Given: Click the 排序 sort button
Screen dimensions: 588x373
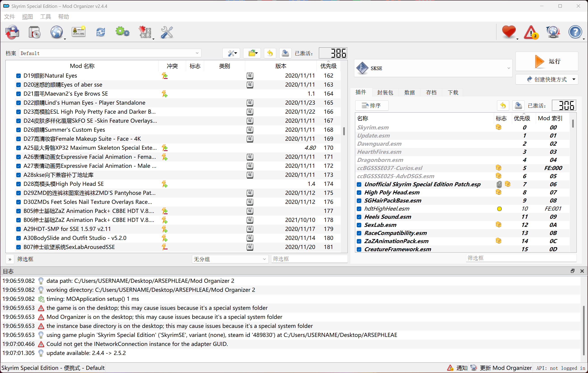Looking at the screenshot, I should tap(372, 106).
